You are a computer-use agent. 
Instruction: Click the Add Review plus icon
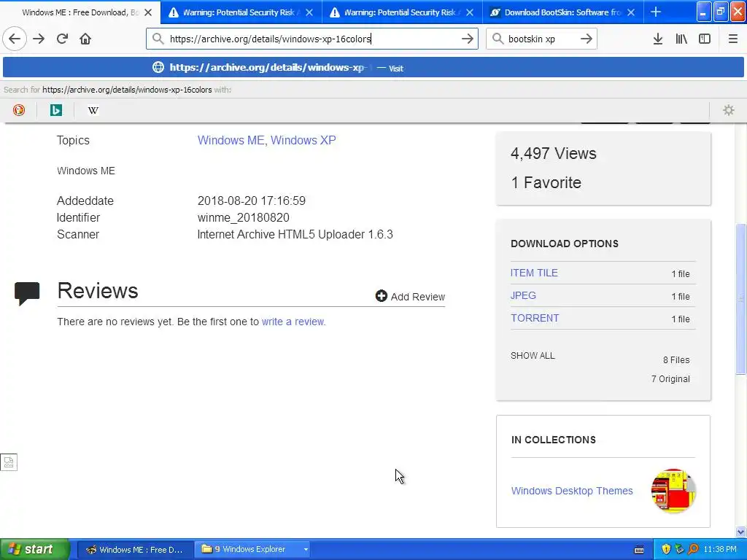click(x=381, y=296)
